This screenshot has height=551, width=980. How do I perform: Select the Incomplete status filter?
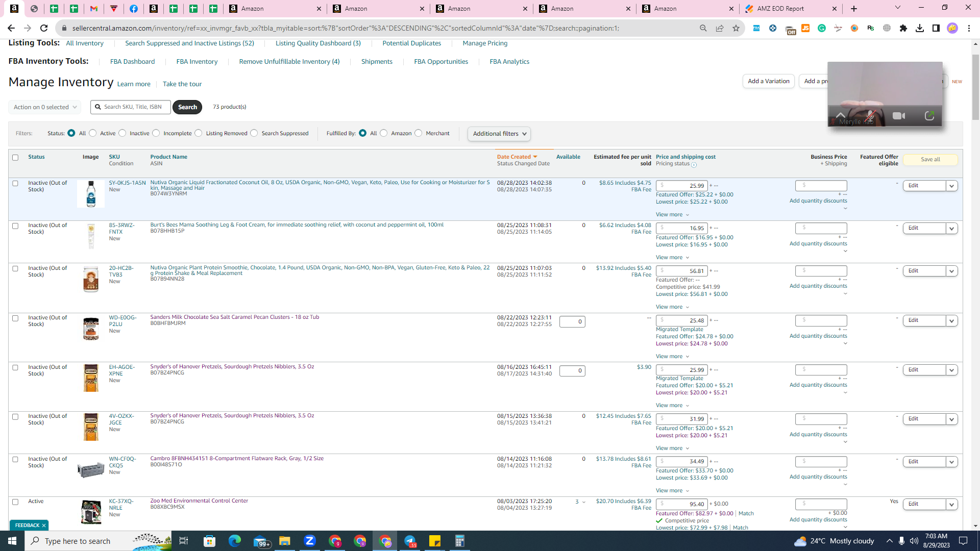click(x=156, y=133)
